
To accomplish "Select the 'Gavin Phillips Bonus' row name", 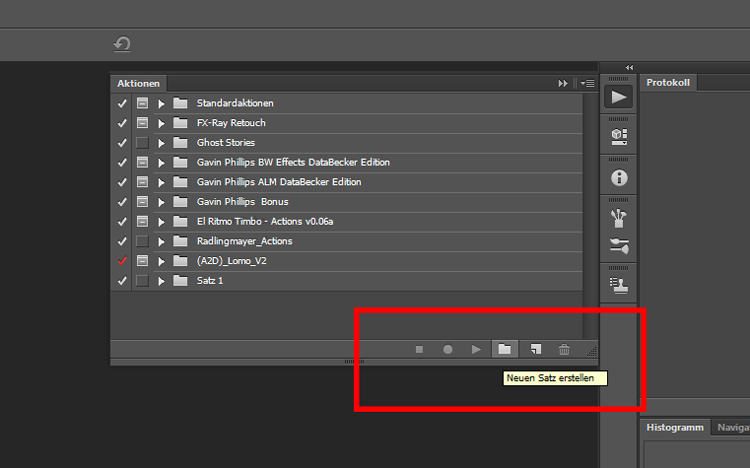I will (243, 201).
